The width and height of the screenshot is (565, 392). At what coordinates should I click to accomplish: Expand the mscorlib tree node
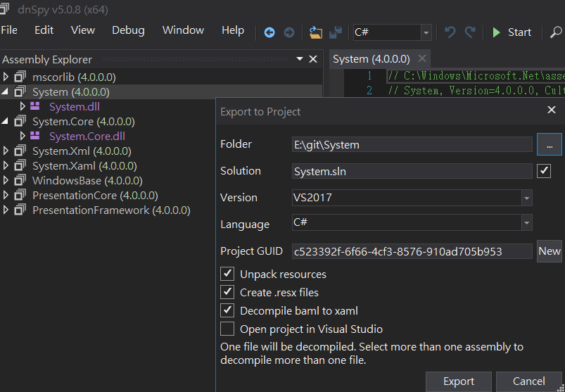pyautogui.click(x=6, y=77)
